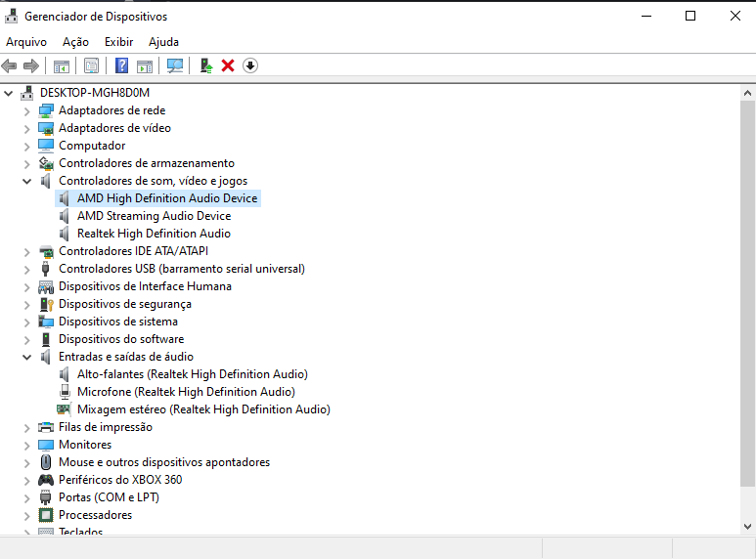Screen dimensions: 756x559
Task: Click the Controladores IDE ATA/ATAPI icon
Action: coord(46,251)
